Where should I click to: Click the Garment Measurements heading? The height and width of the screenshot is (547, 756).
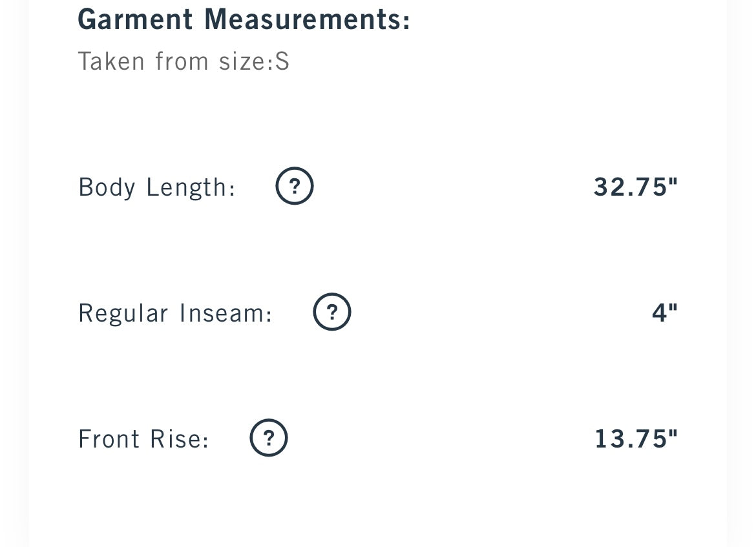pyautogui.click(x=244, y=19)
